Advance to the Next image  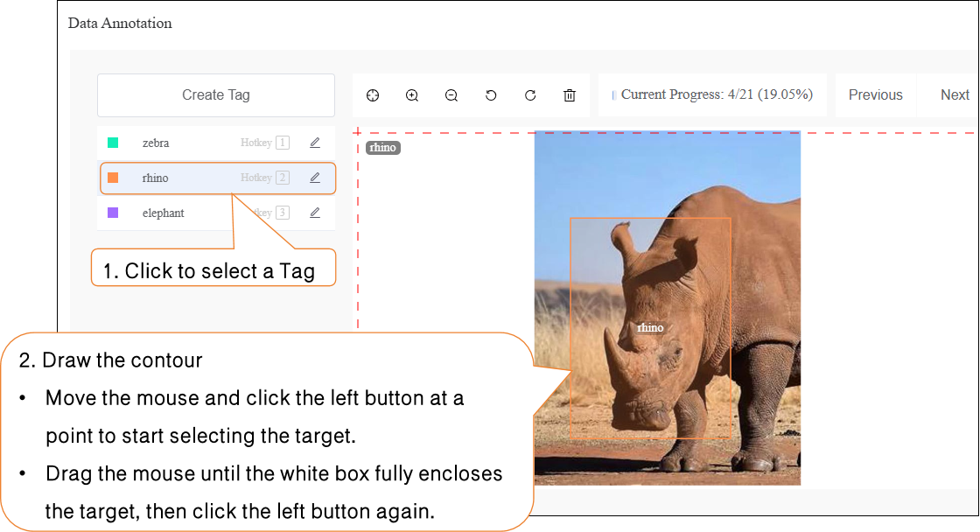click(x=954, y=95)
